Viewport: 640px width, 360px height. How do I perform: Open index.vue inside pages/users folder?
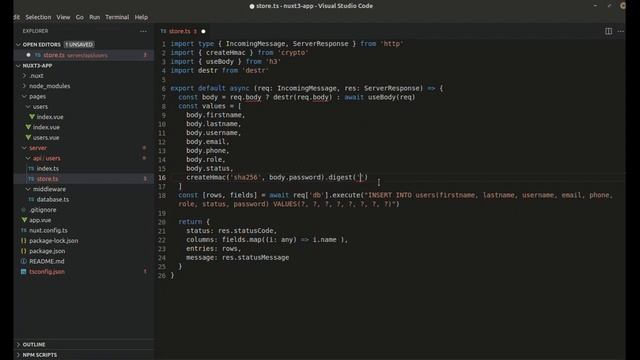click(50, 117)
